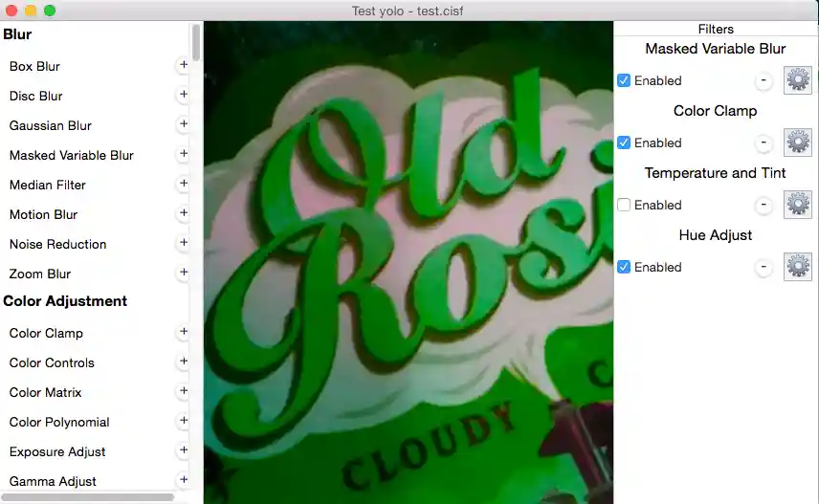Click the filter list vertical scrollbar
Viewport: 819px width, 504px height.
(x=196, y=43)
